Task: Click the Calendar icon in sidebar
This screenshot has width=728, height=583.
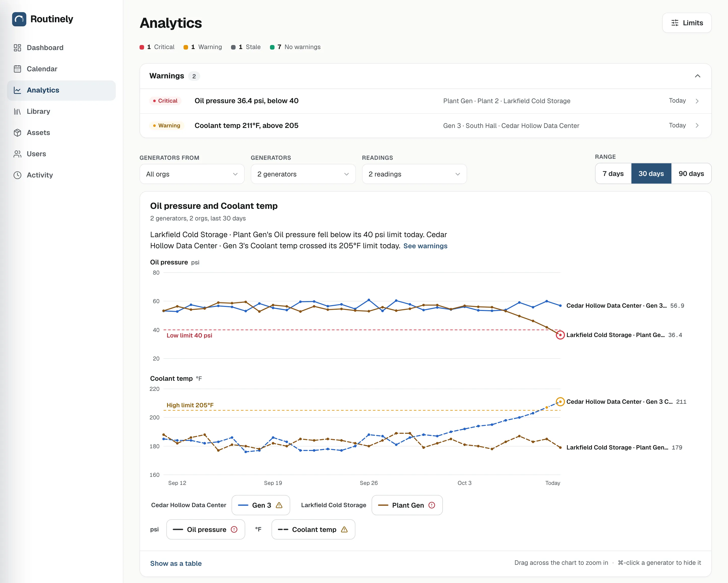Action: (17, 69)
